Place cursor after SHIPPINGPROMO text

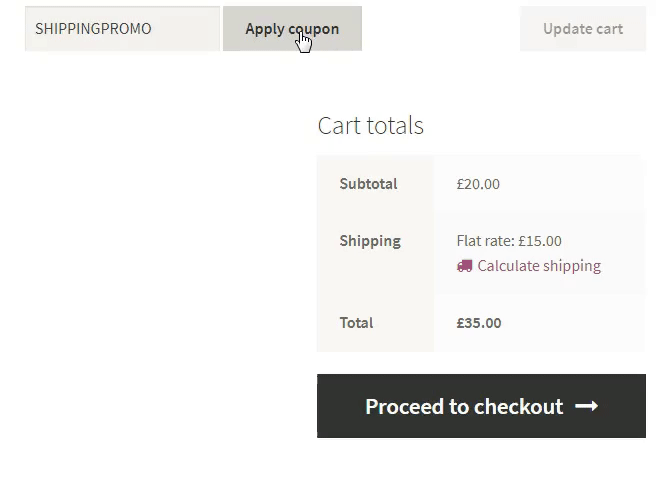click(x=152, y=29)
